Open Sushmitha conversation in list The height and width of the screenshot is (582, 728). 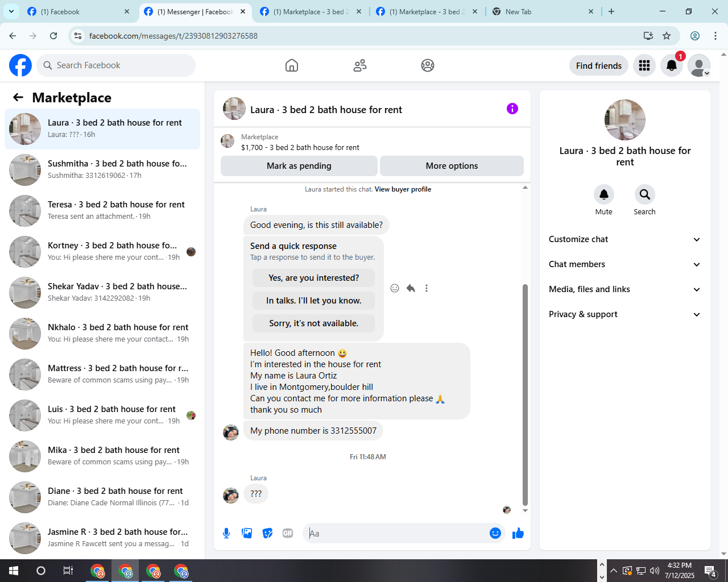click(x=102, y=169)
